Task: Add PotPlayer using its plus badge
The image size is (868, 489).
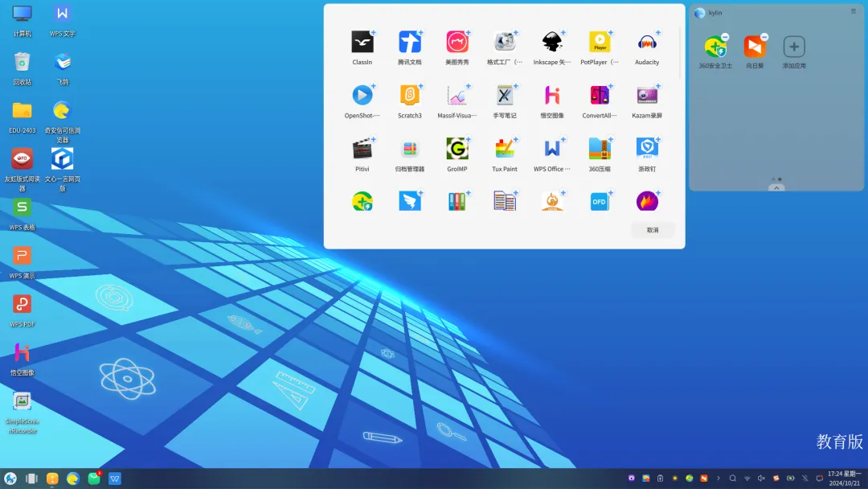Action: click(x=611, y=33)
